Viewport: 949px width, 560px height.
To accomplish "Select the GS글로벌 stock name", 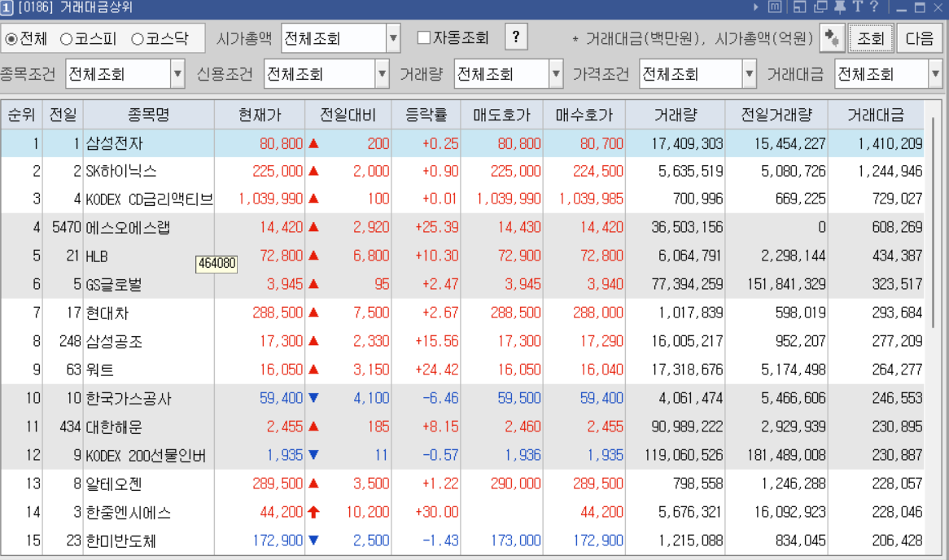I will coord(114,285).
